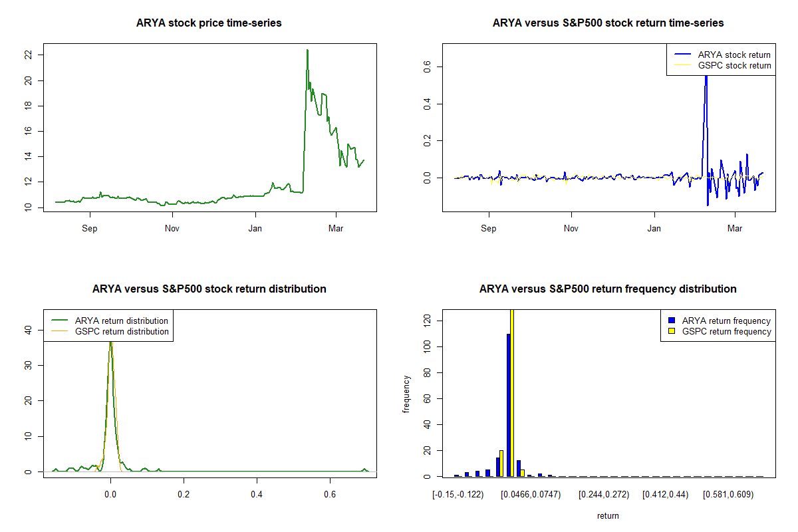
Task: Click the stock return distribution chart title
Action: tap(209, 289)
